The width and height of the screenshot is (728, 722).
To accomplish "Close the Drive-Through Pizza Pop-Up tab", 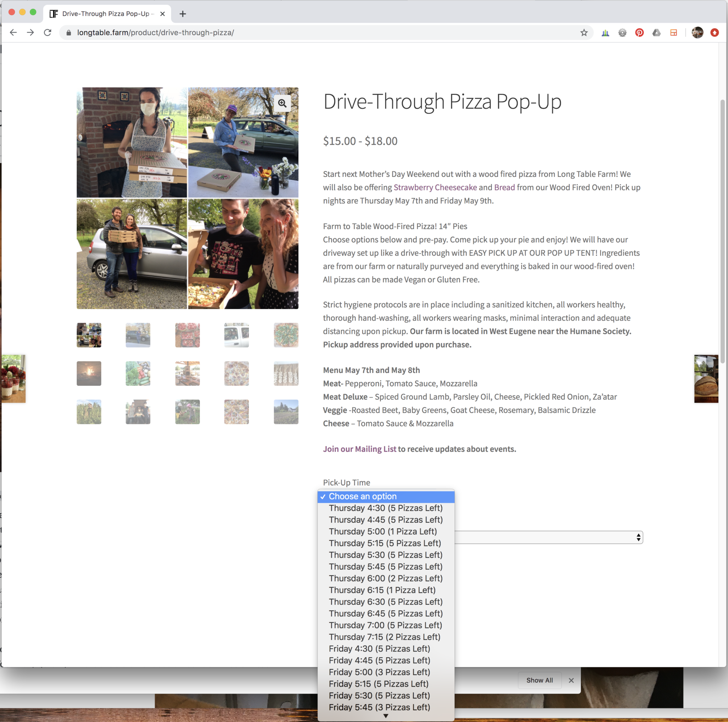I will click(162, 14).
